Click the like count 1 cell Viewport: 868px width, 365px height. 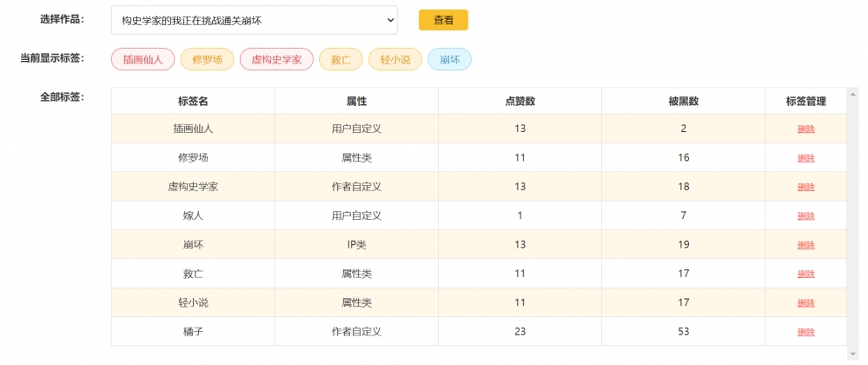coord(520,216)
